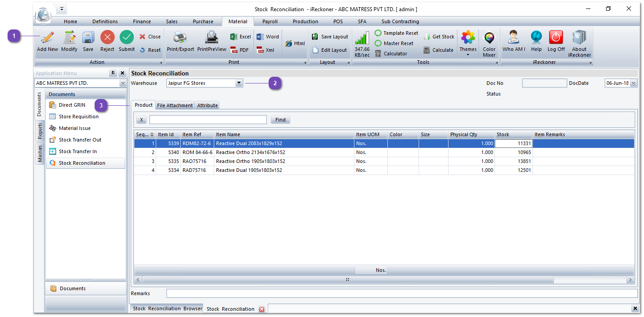Pin the Application Menu panel
The height and width of the screenshot is (317, 644).
coord(113,73)
